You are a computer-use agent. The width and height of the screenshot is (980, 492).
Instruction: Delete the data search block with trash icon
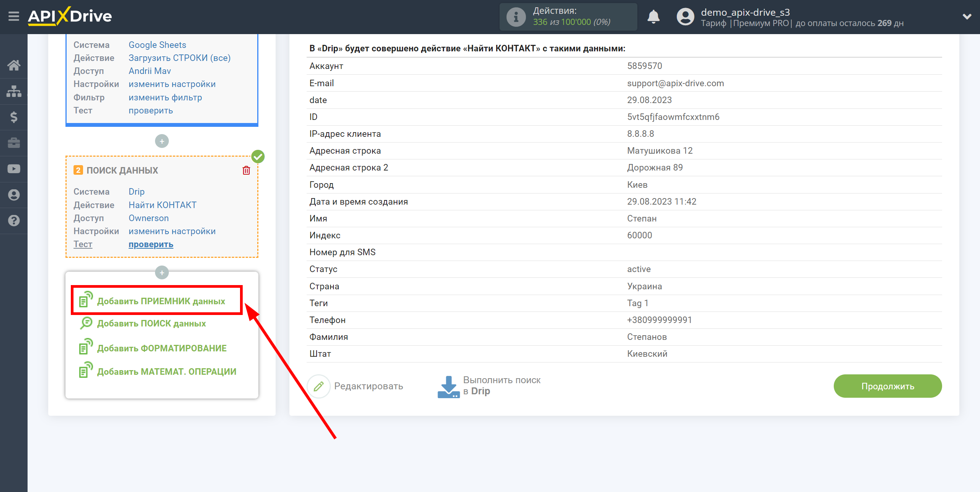[x=246, y=170]
